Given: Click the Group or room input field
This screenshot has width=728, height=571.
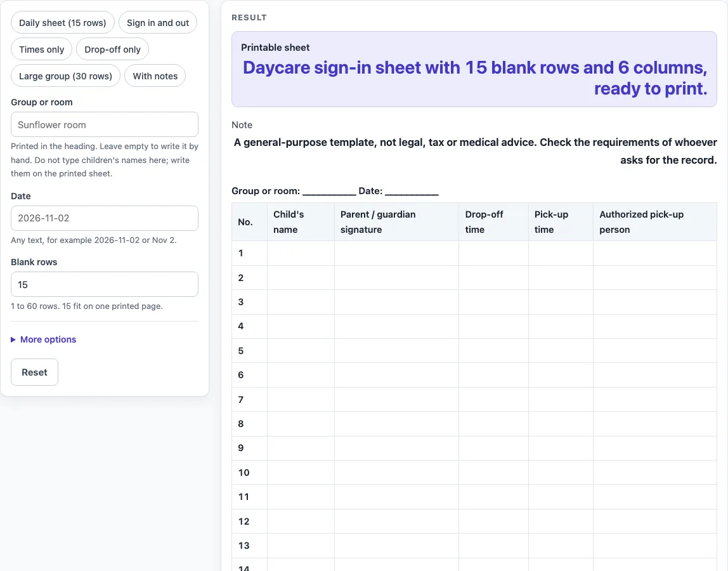Looking at the screenshot, I should pyautogui.click(x=105, y=124).
